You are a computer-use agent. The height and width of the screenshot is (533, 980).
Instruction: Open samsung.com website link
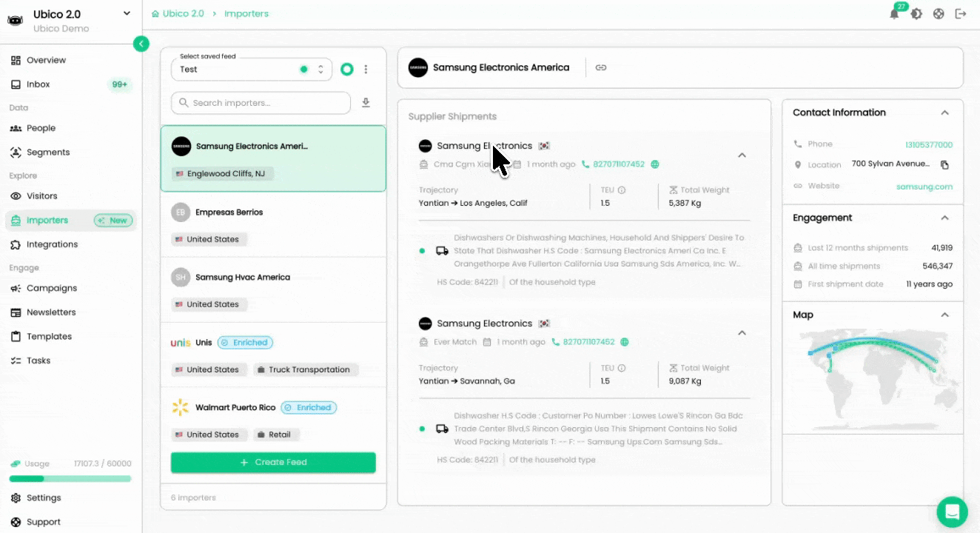pyautogui.click(x=924, y=187)
